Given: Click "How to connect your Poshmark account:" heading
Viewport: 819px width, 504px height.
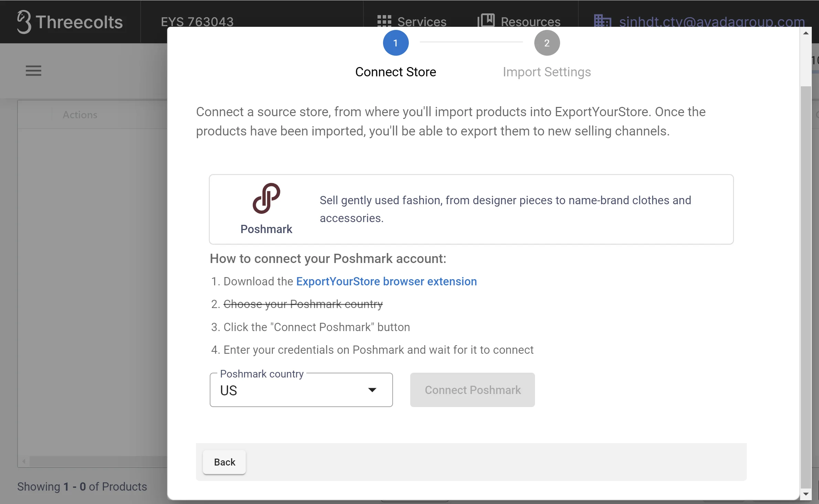Looking at the screenshot, I should point(328,259).
